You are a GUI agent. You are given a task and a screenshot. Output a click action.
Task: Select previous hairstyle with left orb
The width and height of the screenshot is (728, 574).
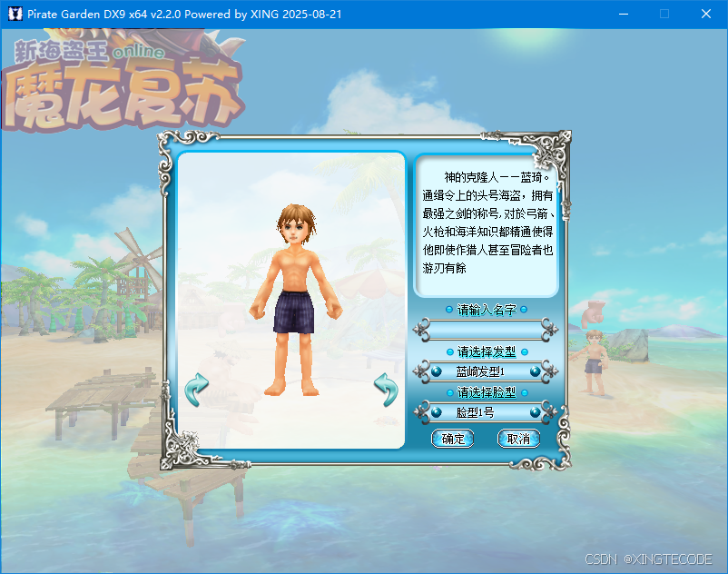436,371
